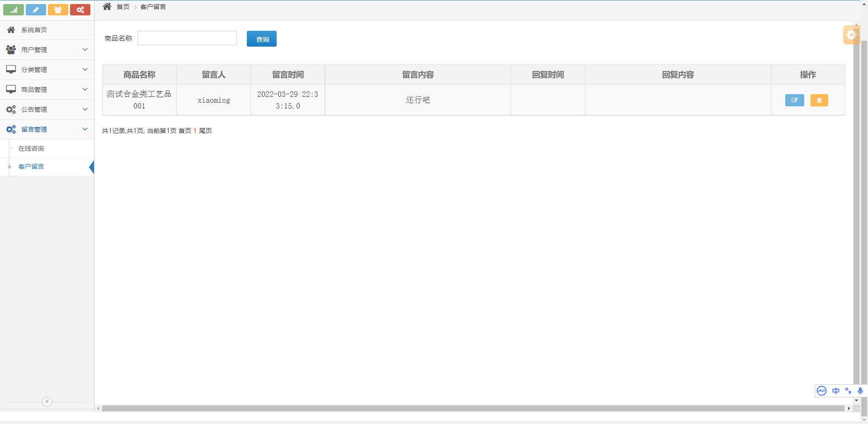
Task: Click 客户留言 breadcrumb text
Action: click(x=153, y=7)
